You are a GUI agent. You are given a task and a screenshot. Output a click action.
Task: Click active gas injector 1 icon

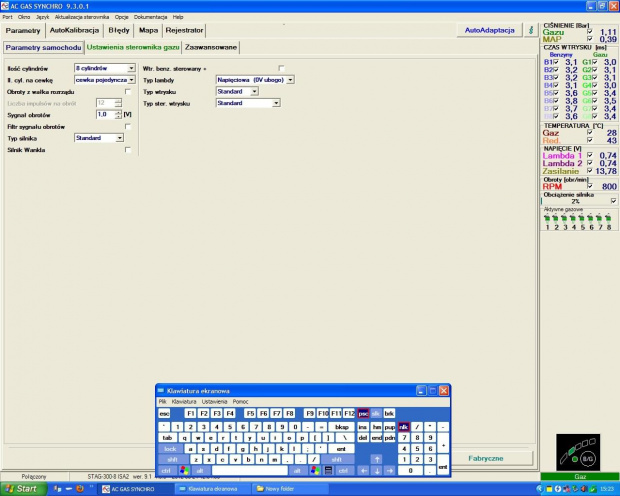(547, 218)
